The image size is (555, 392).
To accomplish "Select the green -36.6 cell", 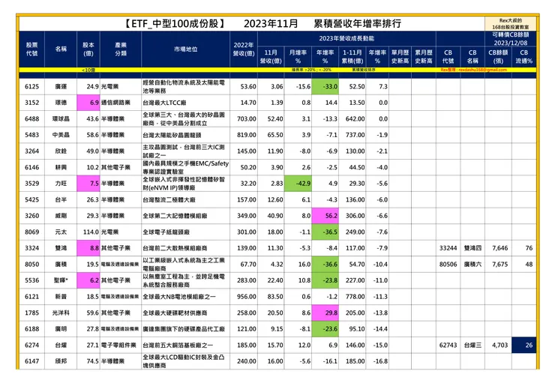I will [x=325, y=265].
